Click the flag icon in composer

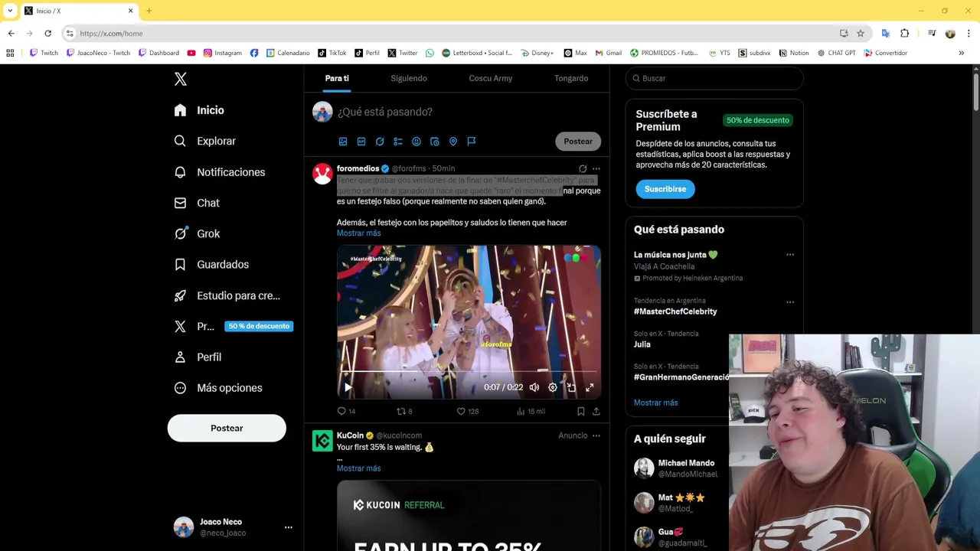pyautogui.click(x=472, y=142)
